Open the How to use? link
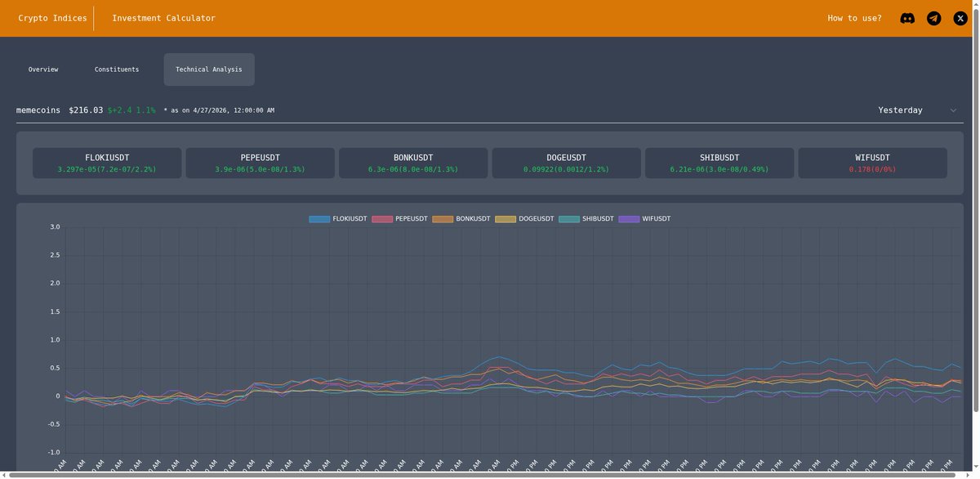The image size is (980, 479). [854, 17]
